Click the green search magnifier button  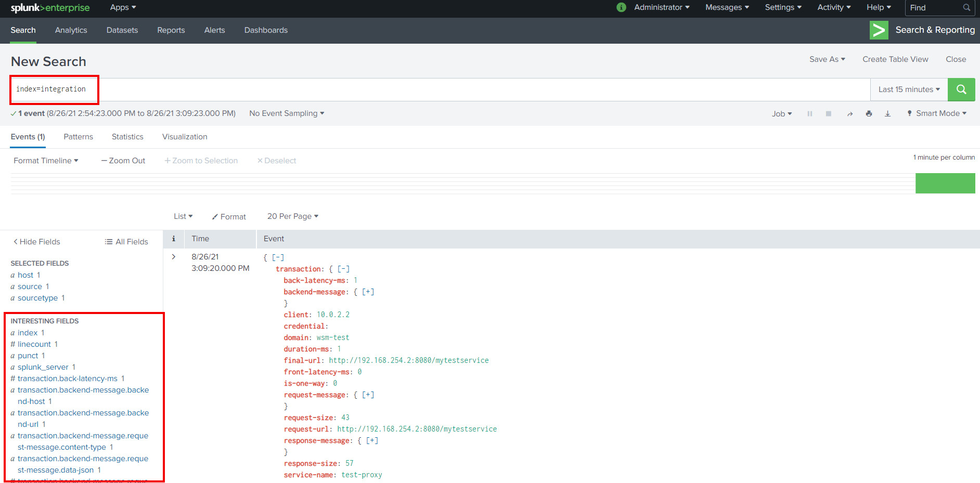coord(961,89)
